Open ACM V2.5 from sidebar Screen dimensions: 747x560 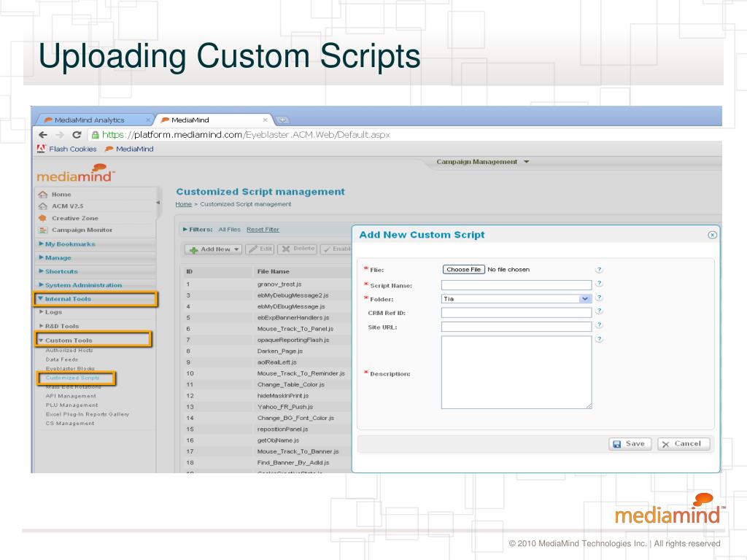tap(67, 206)
